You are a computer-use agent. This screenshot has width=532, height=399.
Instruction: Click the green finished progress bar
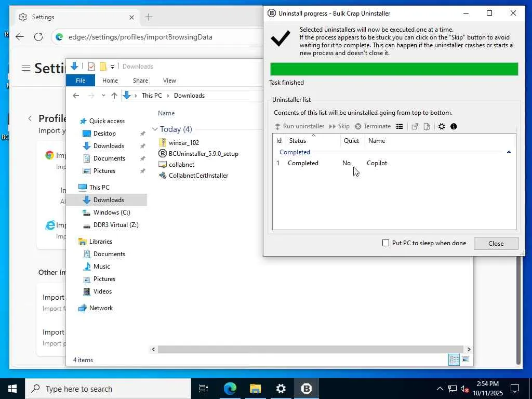[394, 69]
